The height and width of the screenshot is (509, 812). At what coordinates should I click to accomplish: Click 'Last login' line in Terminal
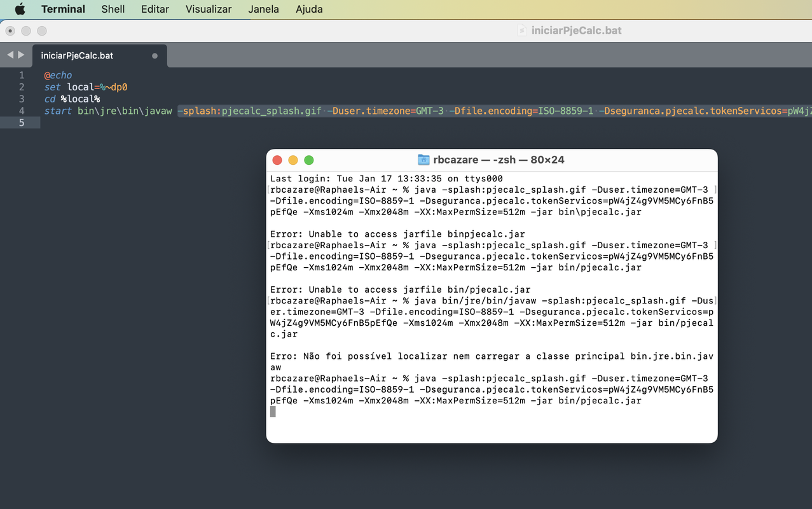pyautogui.click(x=387, y=179)
